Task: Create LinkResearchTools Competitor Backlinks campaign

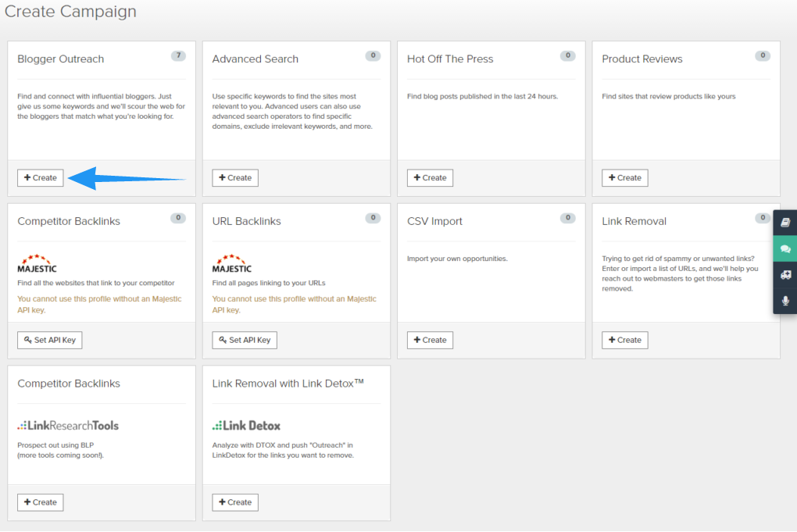Action: click(x=41, y=502)
